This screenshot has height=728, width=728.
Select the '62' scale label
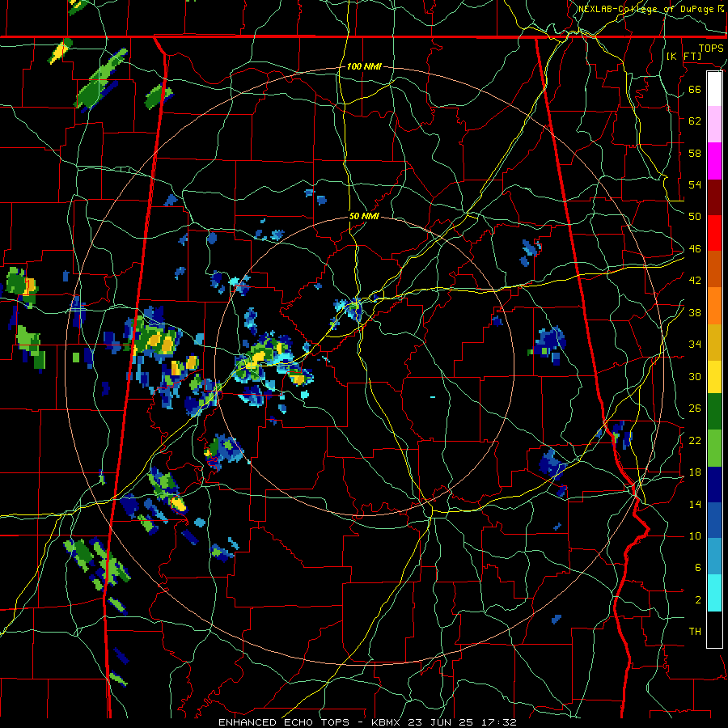[695, 121]
